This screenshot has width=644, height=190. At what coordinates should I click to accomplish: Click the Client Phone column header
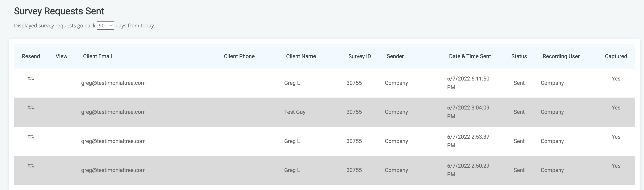[x=239, y=56]
